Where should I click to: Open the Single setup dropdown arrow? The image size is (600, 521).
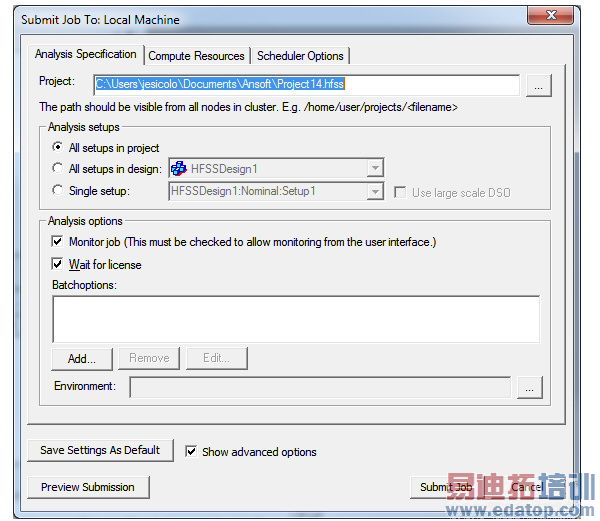375,191
